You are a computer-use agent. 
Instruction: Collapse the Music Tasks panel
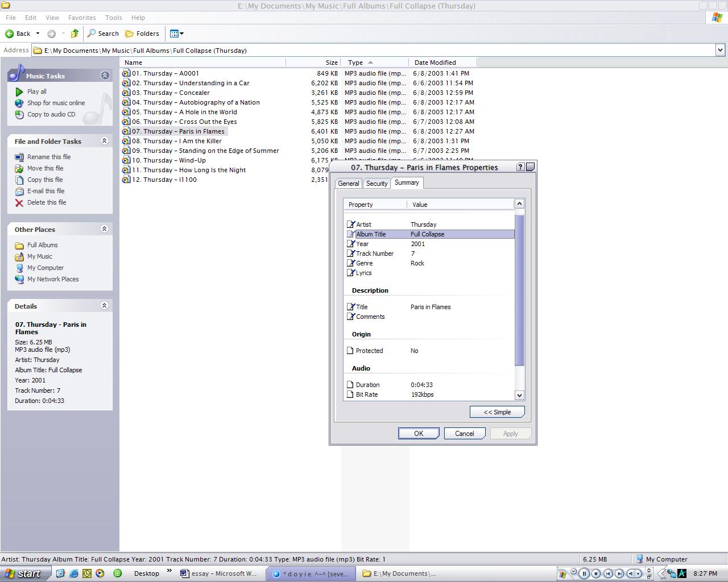105,75
